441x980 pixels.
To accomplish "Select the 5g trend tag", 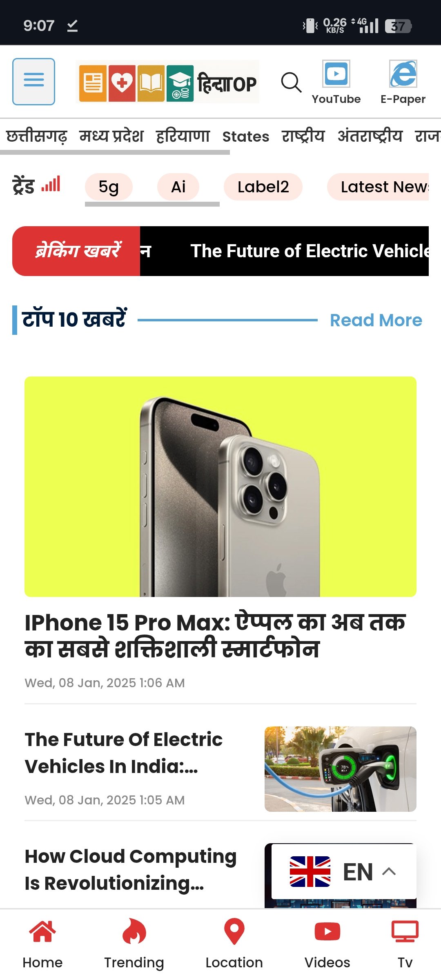I will click(x=109, y=187).
